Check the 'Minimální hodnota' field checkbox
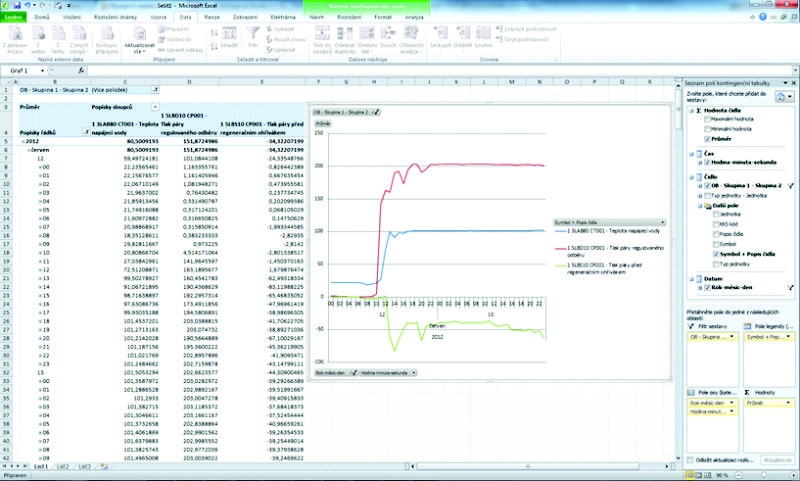Image resolution: width=800 pixels, height=481 pixels. (707, 129)
